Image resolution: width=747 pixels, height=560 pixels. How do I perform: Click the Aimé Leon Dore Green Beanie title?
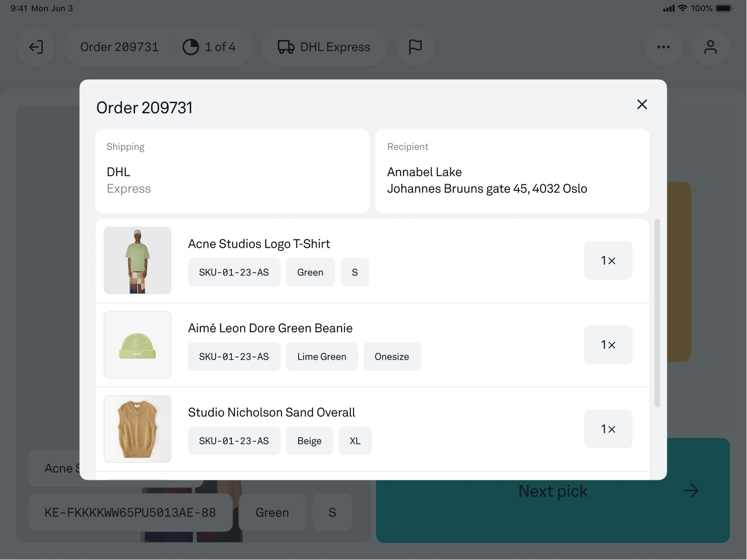(270, 328)
